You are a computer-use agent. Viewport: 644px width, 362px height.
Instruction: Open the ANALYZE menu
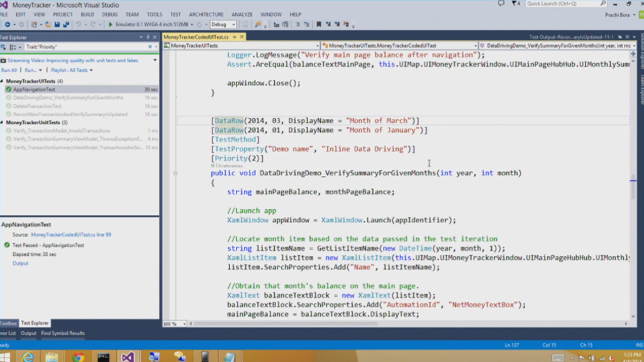pyautogui.click(x=242, y=14)
